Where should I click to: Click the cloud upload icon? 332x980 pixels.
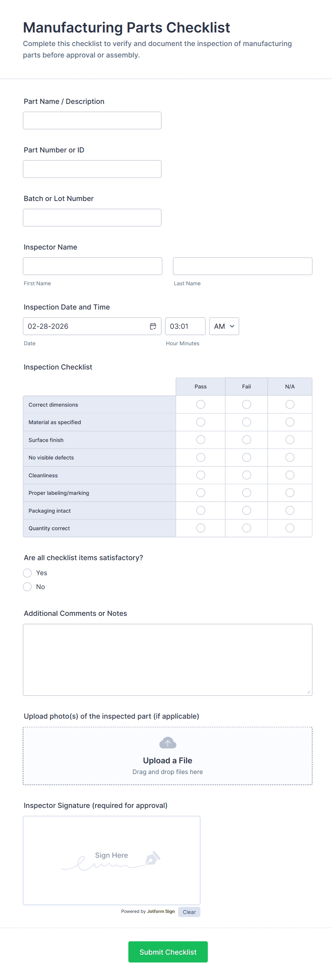(167, 742)
